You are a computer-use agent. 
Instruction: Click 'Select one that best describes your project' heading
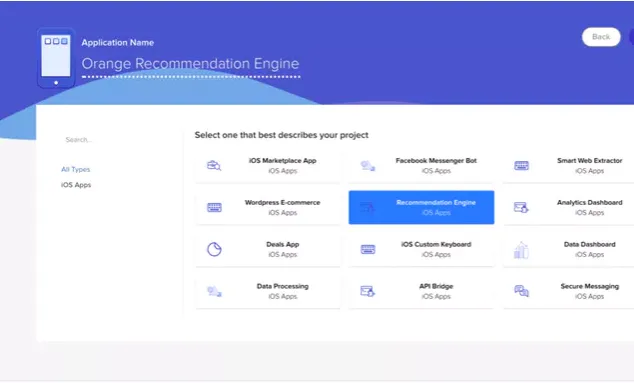tap(281, 135)
